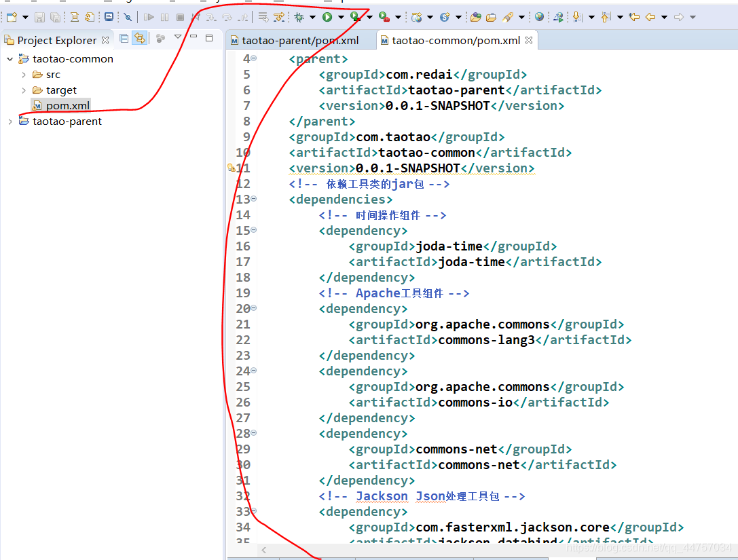Click the joda-time groupId text
The width and height of the screenshot is (738, 560).
(449, 246)
